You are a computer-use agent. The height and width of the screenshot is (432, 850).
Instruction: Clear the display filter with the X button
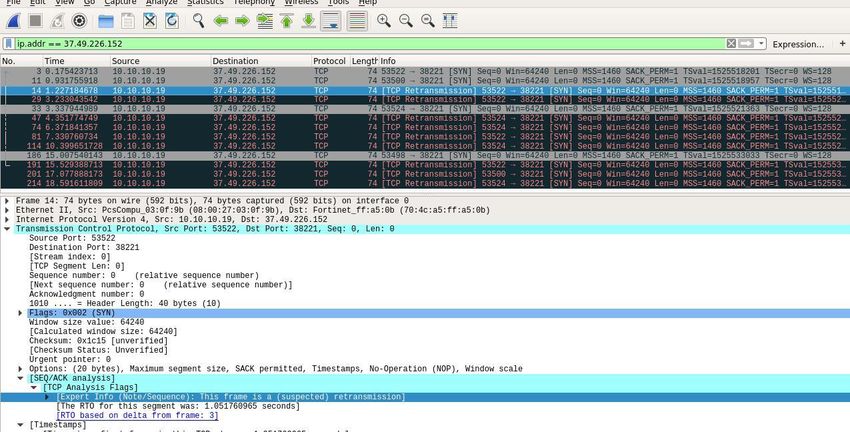tap(731, 43)
